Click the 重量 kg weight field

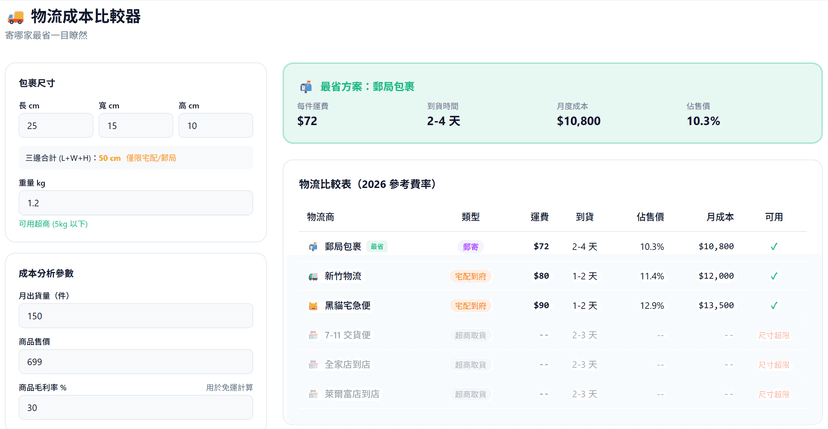click(136, 203)
